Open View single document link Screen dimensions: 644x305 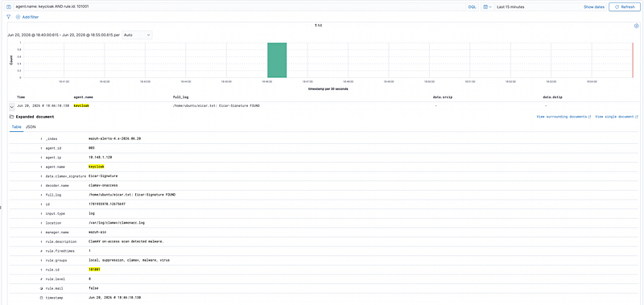pos(617,117)
